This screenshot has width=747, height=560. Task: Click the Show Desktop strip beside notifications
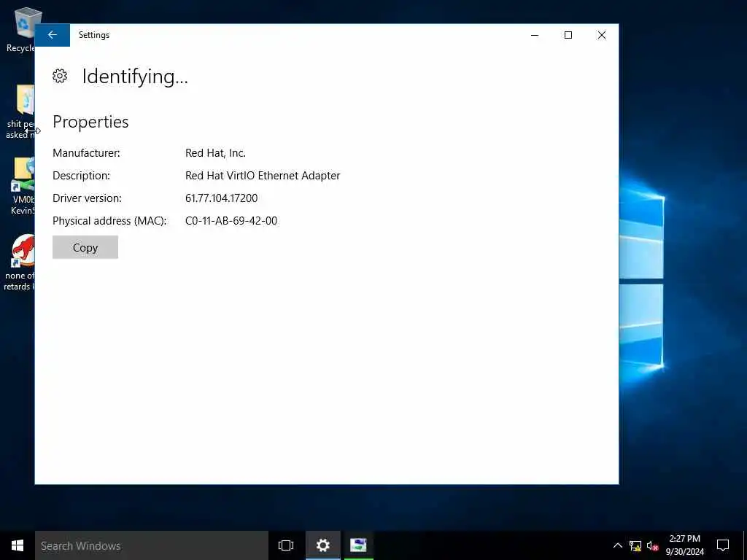coord(745,545)
